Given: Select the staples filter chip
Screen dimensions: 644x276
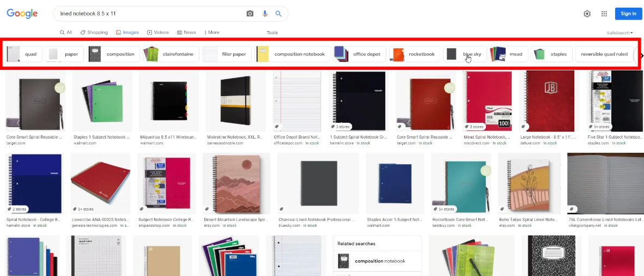Looking at the screenshot, I should tap(551, 54).
